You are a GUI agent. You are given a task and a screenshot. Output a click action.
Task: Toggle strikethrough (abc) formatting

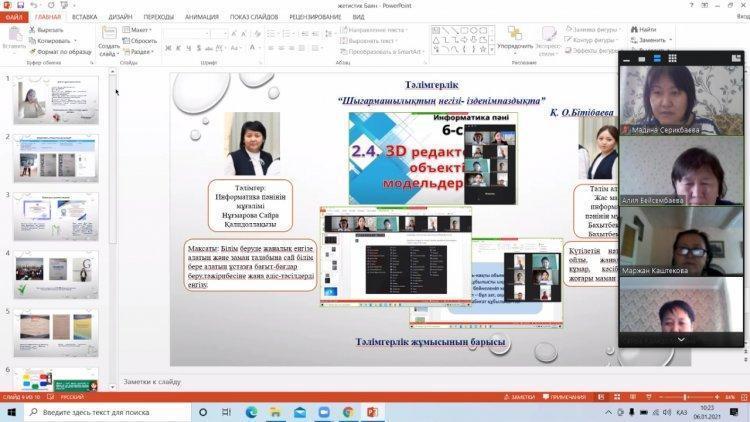click(209, 48)
